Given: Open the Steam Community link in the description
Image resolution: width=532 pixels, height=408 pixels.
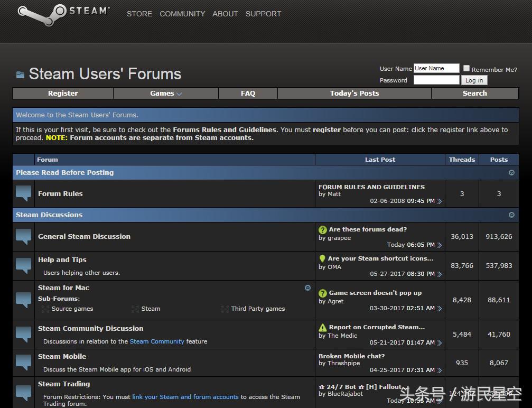Looking at the screenshot, I should click(x=157, y=341).
